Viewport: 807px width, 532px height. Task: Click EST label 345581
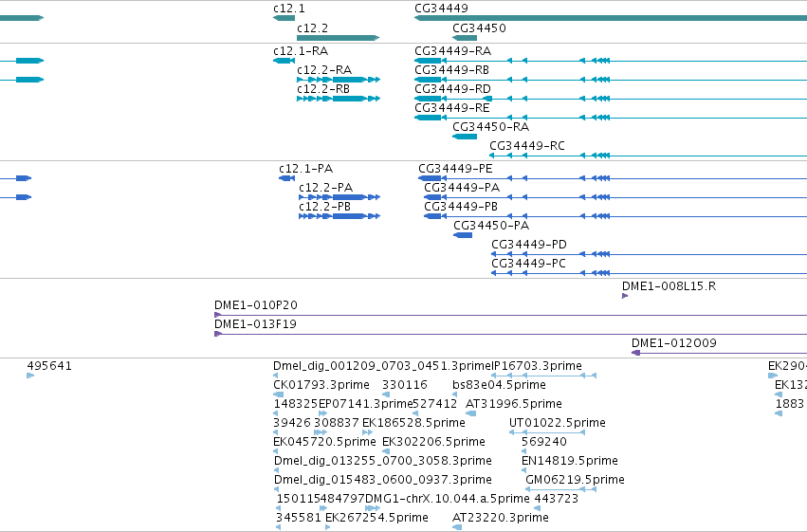click(x=299, y=519)
